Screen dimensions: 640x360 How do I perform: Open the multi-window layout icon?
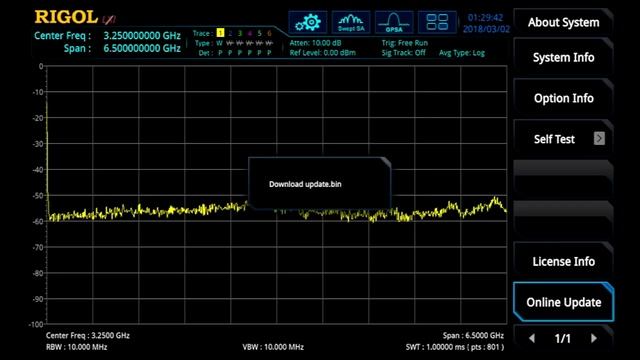[x=437, y=22]
